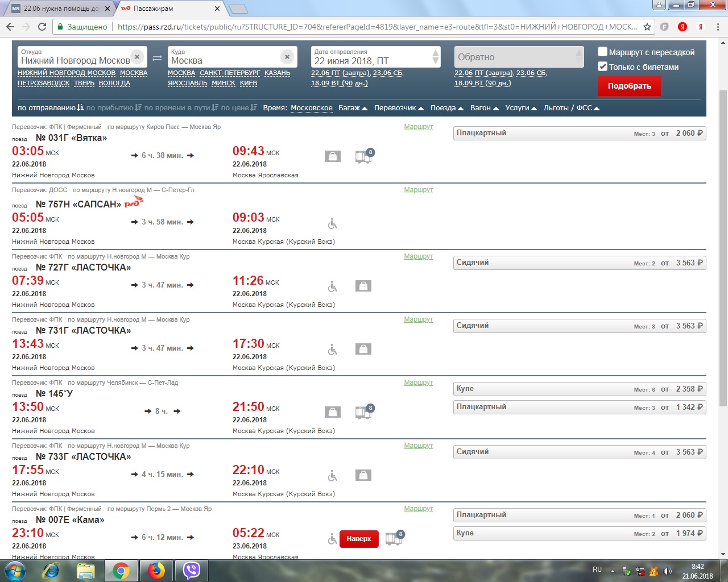Expand the Багаж filter
The width and height of the screenshot is (728, 582).
[353, 108]
